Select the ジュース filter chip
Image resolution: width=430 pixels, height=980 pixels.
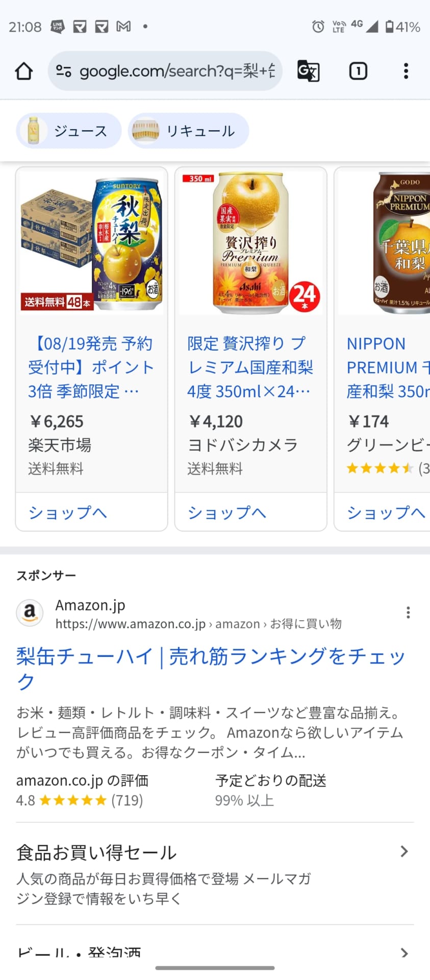[69, 131]
